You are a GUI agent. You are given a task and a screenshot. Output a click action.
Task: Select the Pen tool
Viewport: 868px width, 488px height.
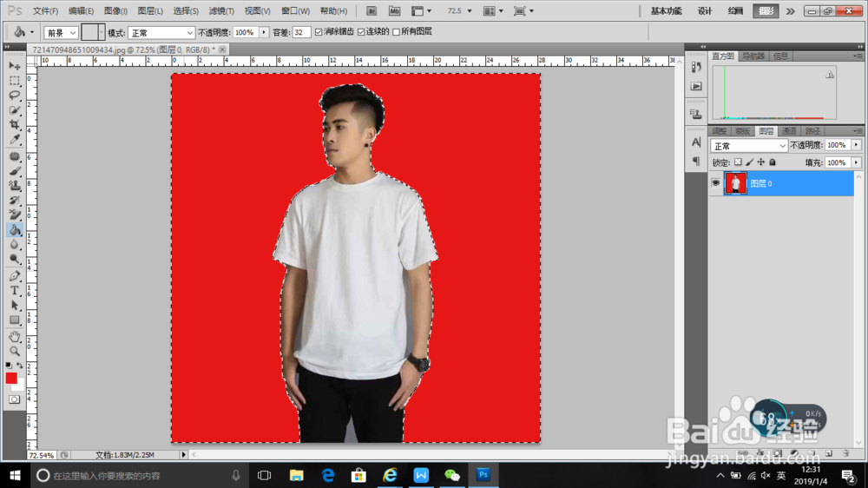pos(15,276)
